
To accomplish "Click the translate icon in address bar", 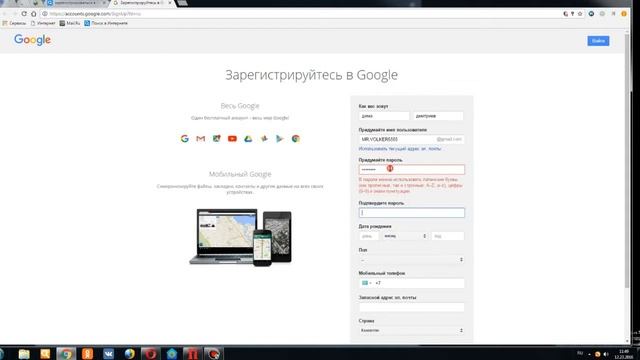I will click(566, 14).
